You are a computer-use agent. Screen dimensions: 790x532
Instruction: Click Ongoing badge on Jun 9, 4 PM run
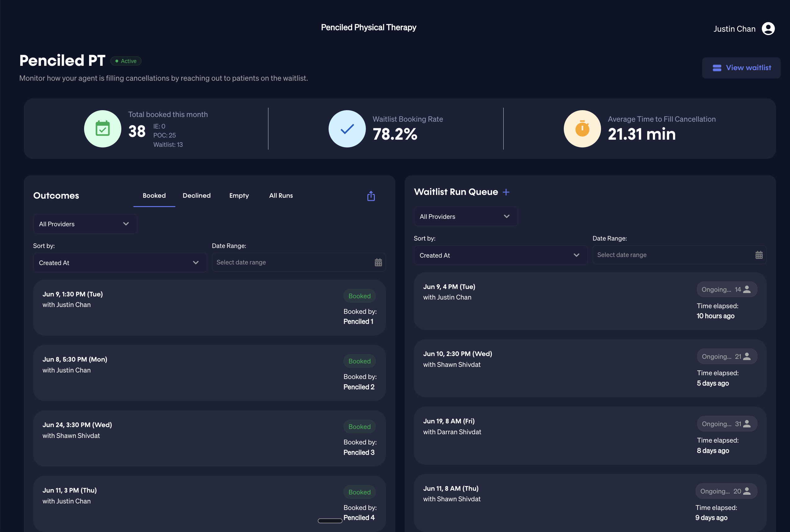point(727,289)
